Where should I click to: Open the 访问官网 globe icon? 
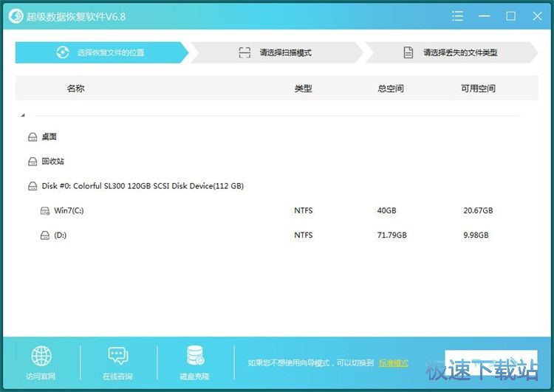point(41,357)
